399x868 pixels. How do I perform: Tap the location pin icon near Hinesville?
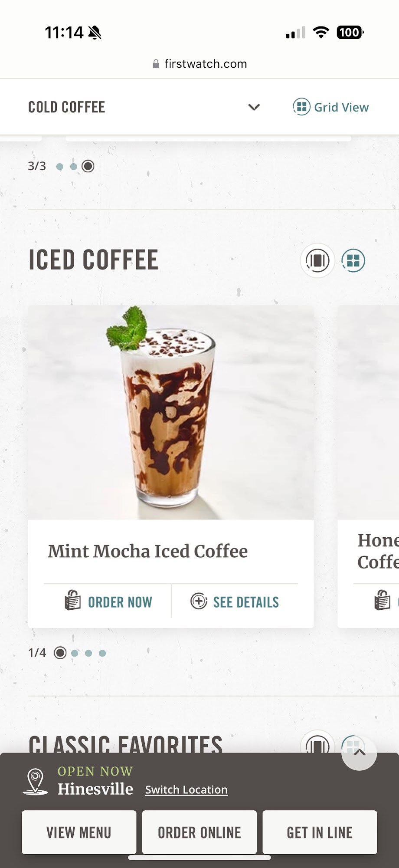point(35,782)
